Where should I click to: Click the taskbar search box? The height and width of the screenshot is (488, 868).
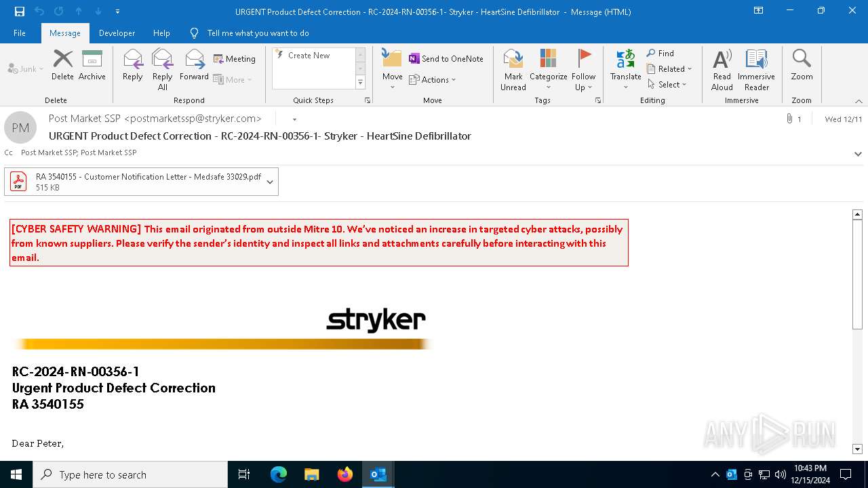point(130,474)
